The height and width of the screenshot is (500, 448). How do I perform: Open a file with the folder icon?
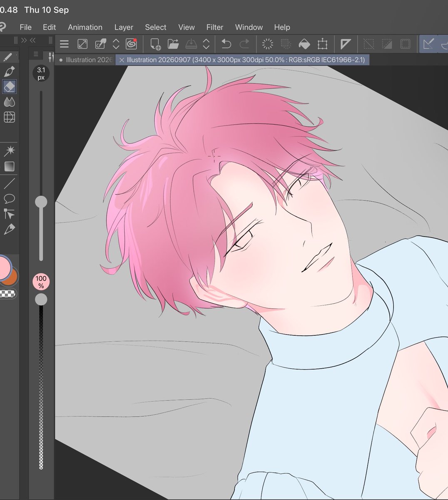173,44
